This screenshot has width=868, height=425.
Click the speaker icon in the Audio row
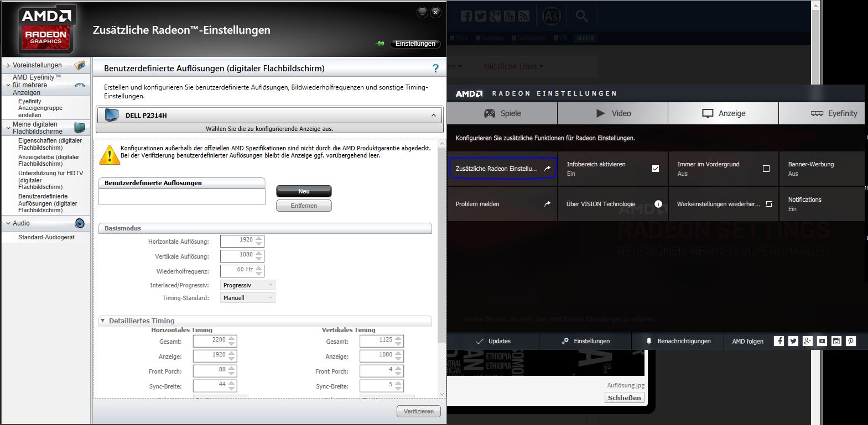point(80,223)
